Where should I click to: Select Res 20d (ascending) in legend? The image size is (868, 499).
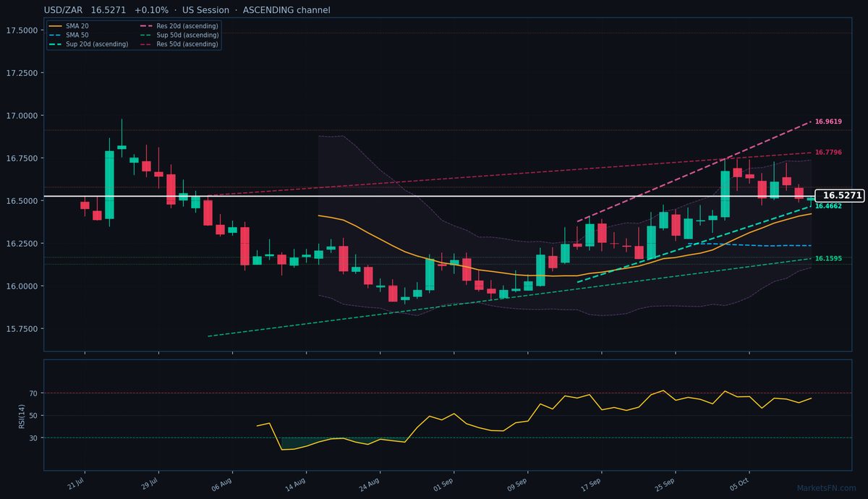point(178,25)
